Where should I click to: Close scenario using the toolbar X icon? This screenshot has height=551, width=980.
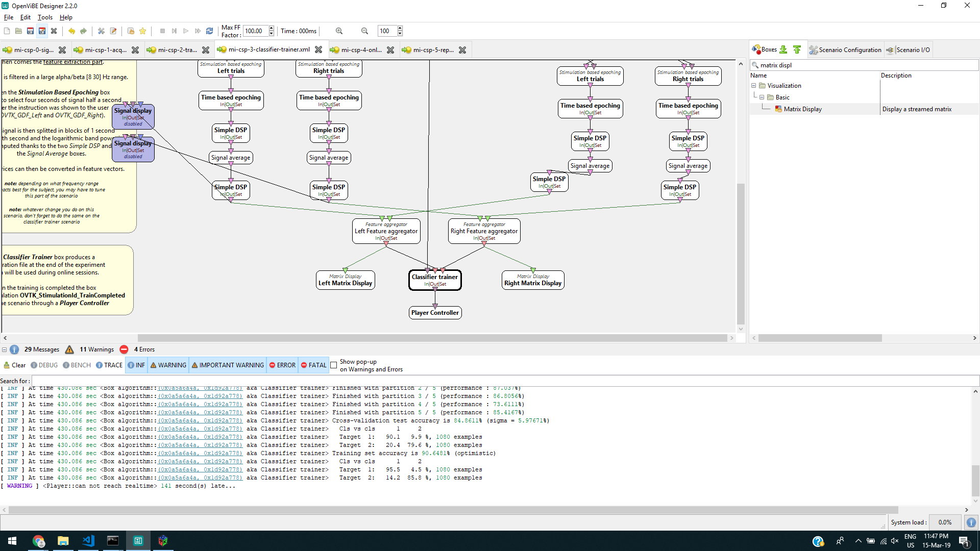54,31
